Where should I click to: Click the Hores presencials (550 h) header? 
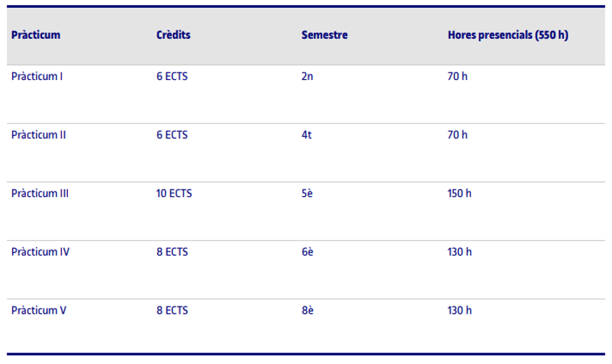pyautogui.click(x=508, y=35)
